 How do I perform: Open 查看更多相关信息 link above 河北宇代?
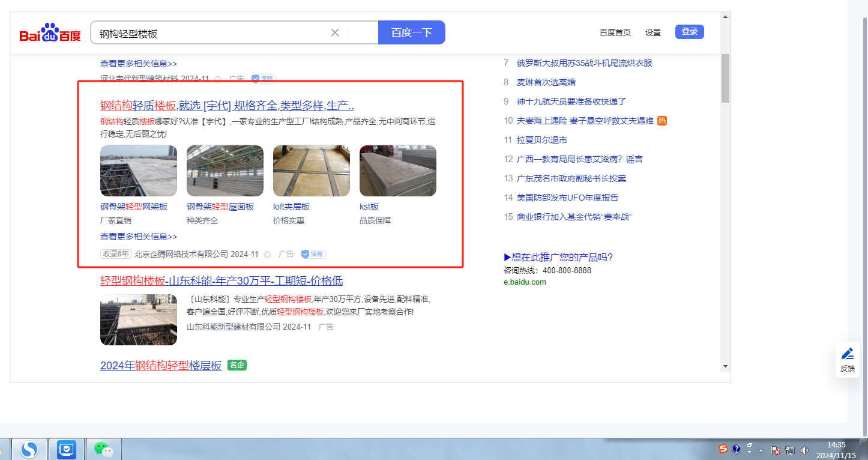pos(139,64)
